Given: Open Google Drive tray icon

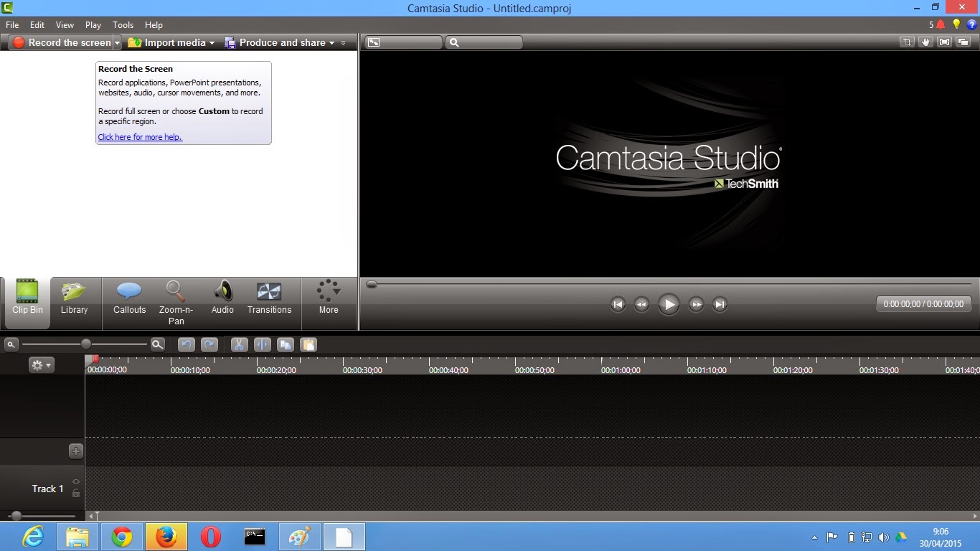Looking at the screenshot, I should pos(900,537).
